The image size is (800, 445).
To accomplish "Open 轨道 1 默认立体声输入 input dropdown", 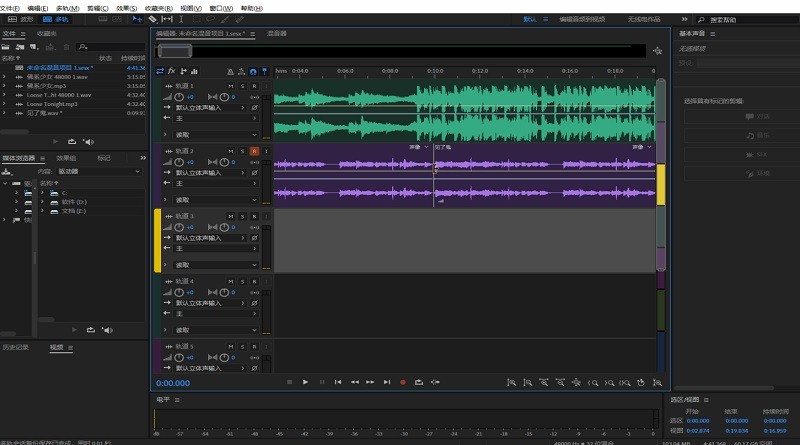I will (x=211, y=108).
